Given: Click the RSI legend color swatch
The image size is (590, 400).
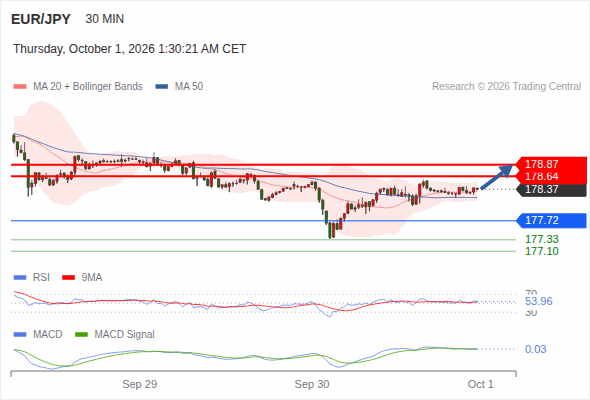Looking at the screenshot, I should click(20, 278).
